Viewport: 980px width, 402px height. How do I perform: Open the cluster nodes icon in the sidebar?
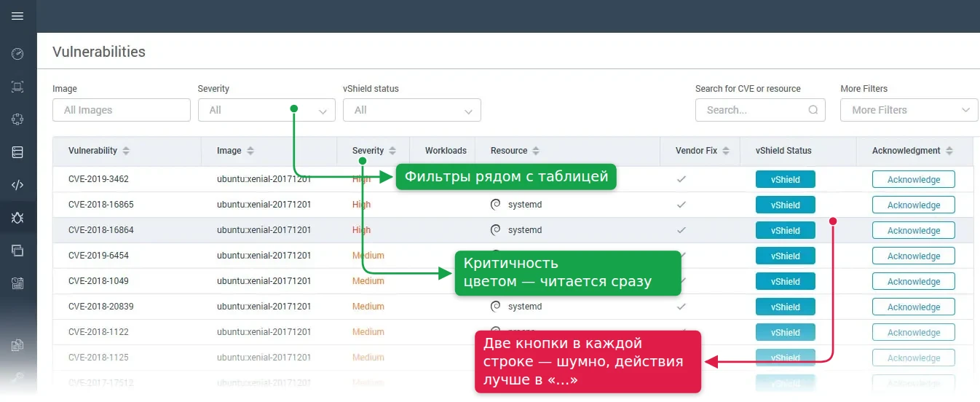tap(18, 119)
